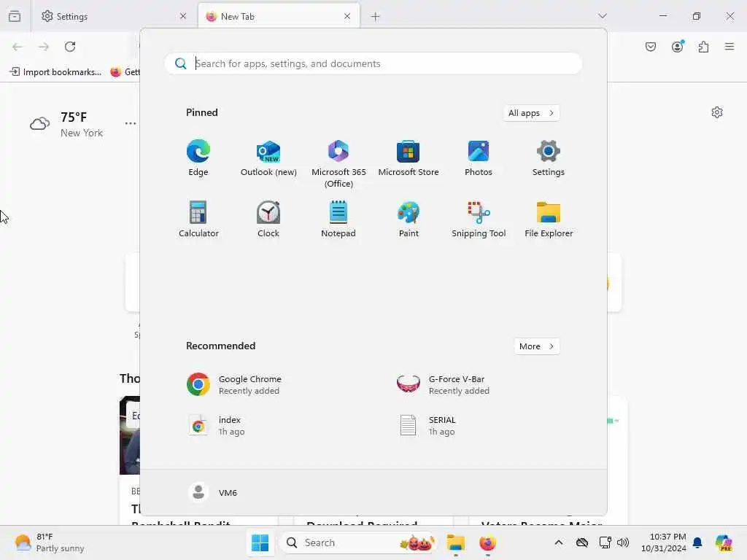Open clock and date panel
The height and width of the screenshot is (560, 747).
point(663,542)
